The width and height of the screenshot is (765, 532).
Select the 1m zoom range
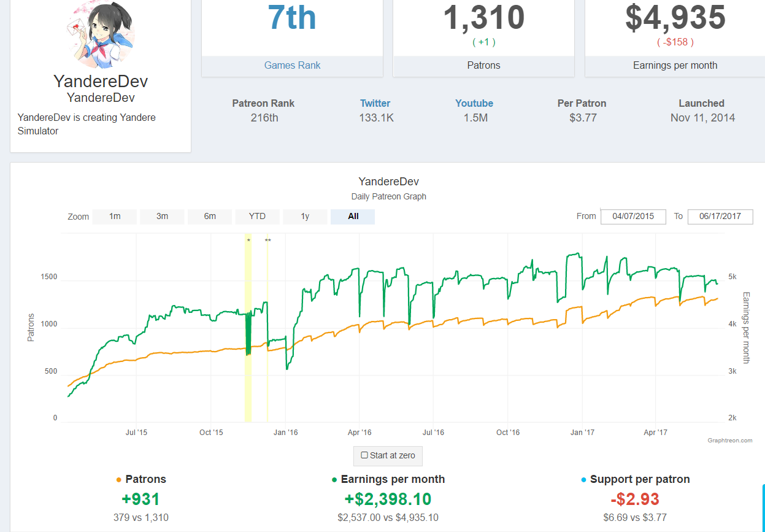[114, 217]
